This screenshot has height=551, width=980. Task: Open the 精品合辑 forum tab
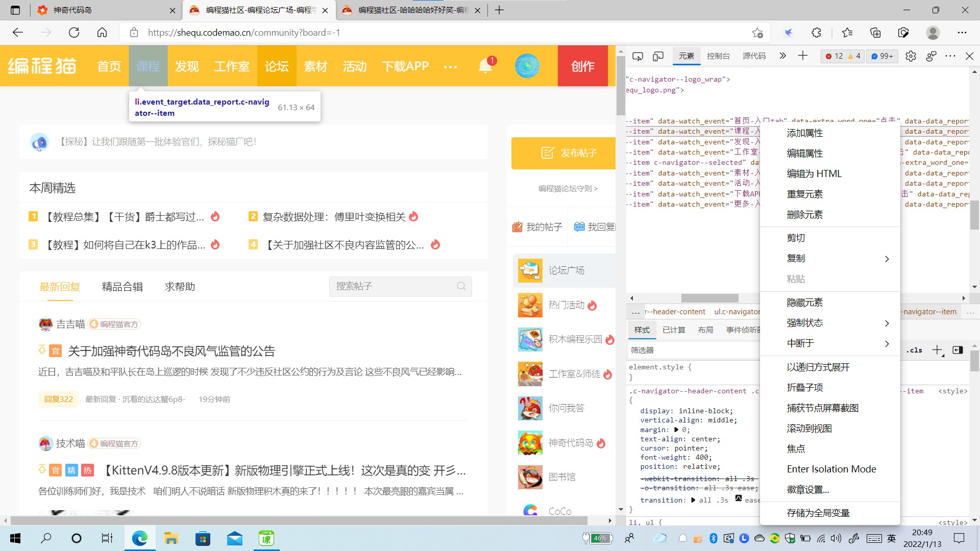pyautogui.click(x=122, y=287)
